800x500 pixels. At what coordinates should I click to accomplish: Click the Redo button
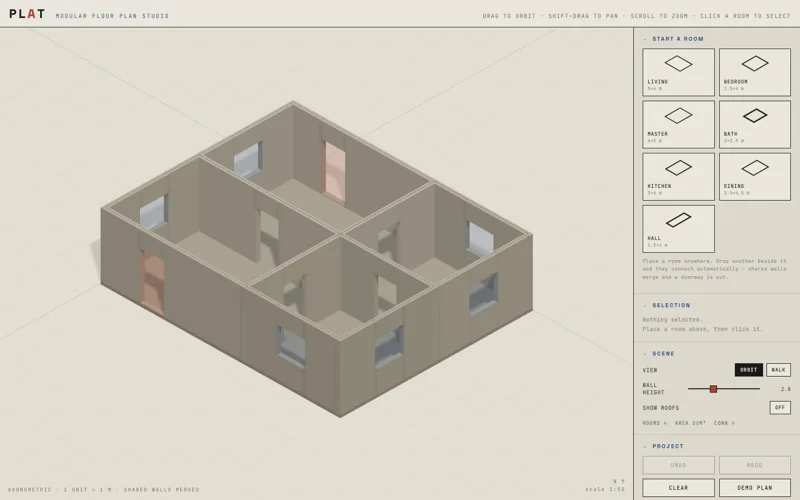755,465
